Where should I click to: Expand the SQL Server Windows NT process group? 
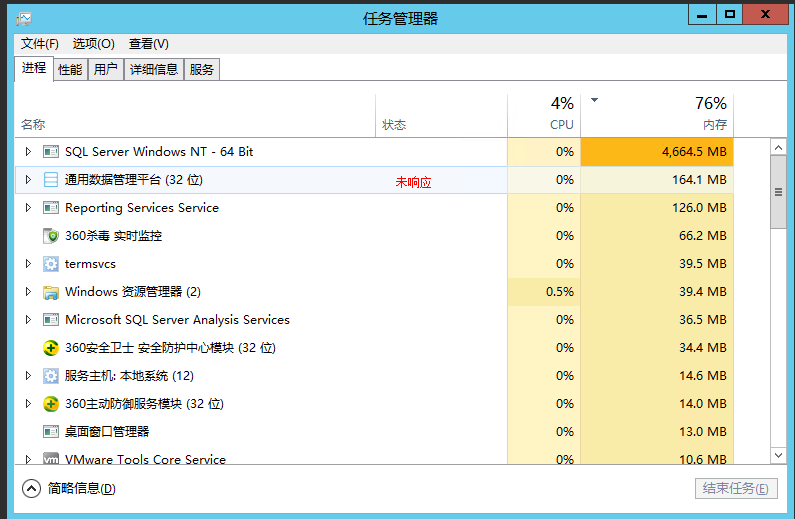(x=28, y=152)
